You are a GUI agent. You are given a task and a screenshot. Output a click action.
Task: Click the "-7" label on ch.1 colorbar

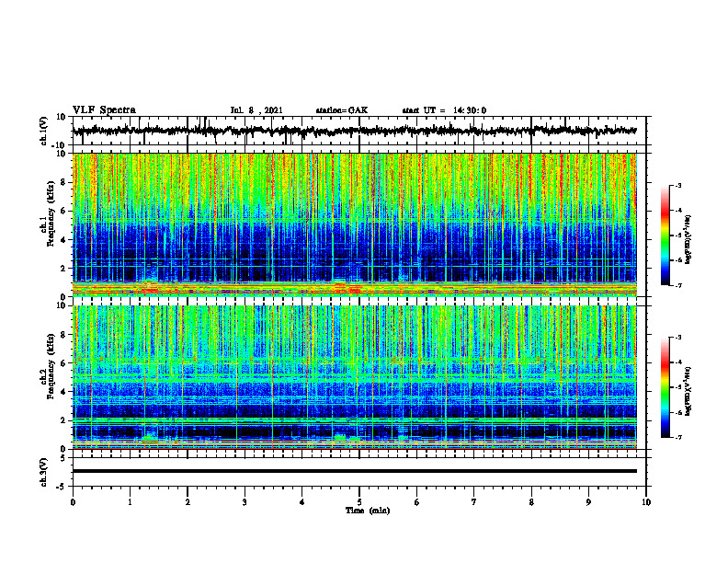coord(677,285)
